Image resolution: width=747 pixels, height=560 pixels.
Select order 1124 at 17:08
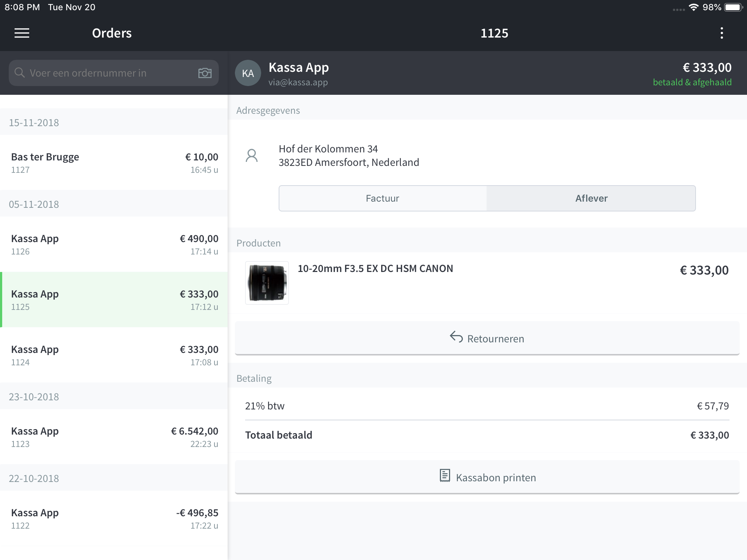point(114,355)
